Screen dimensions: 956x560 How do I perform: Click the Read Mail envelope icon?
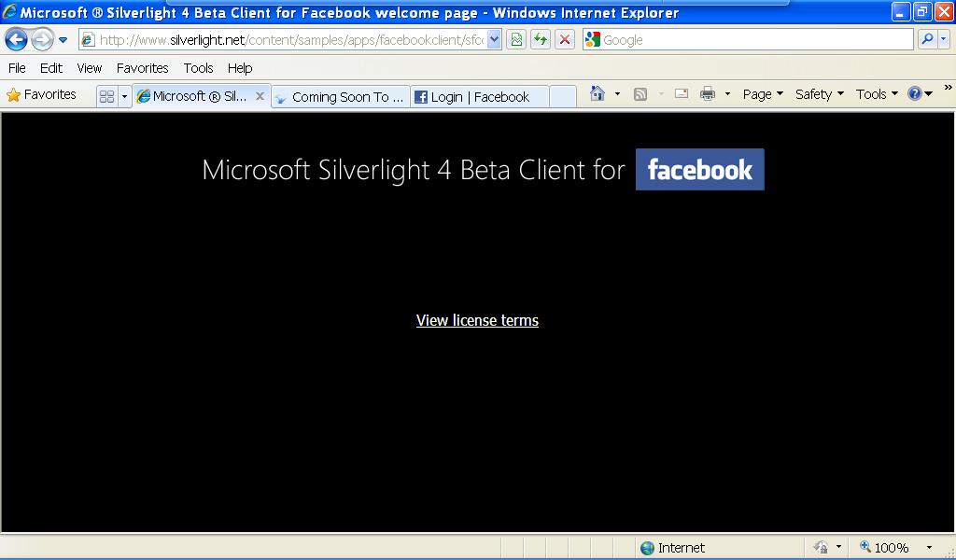click(x=682, y=94)
